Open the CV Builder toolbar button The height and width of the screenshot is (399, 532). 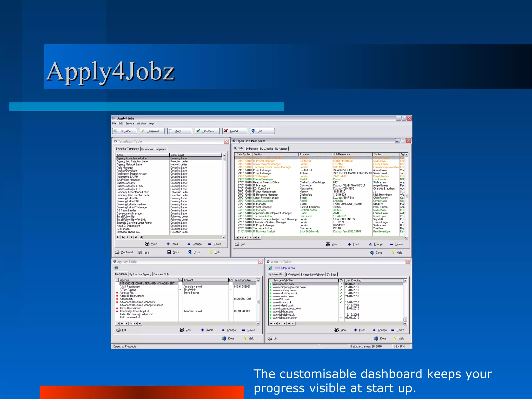point(124,131)
